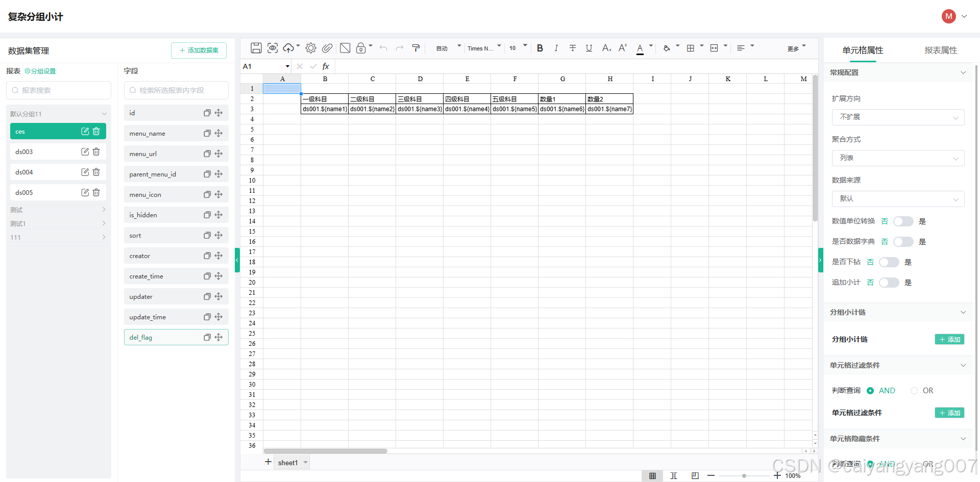Toggle the 是否下钻 switch
The width and height of the screenshot is (980, 482).
(x=889, y=262)
